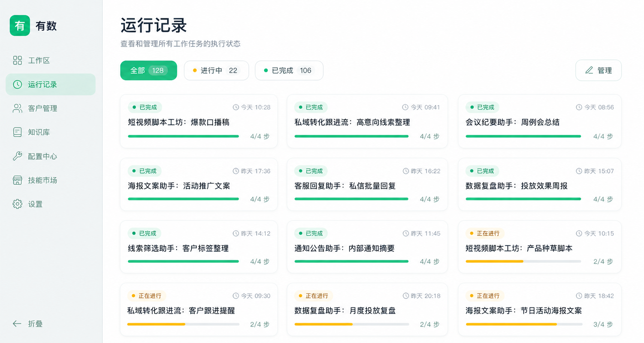Open 客服回复助手：私信批量回复 record
This screenshot has height=343, width=644.
pyautogui.click(x=367, y=184)
